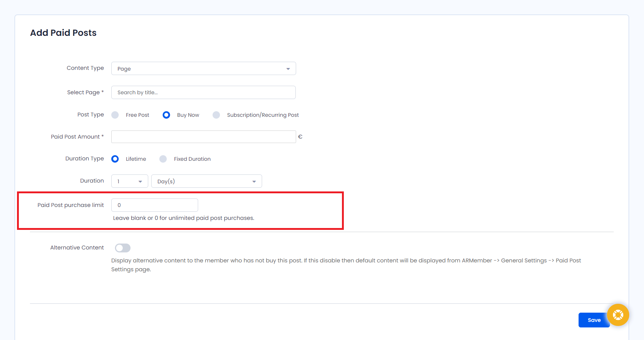Click the Paid Post purchase limit field
The width and height of the screenshot is (644, 340).
(155, 205)
